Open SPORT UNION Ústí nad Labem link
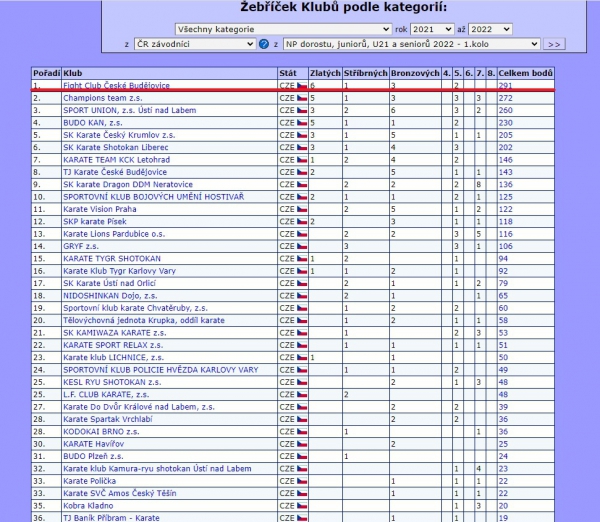Screen dimensions: 600x522 (x=130, y=110)
